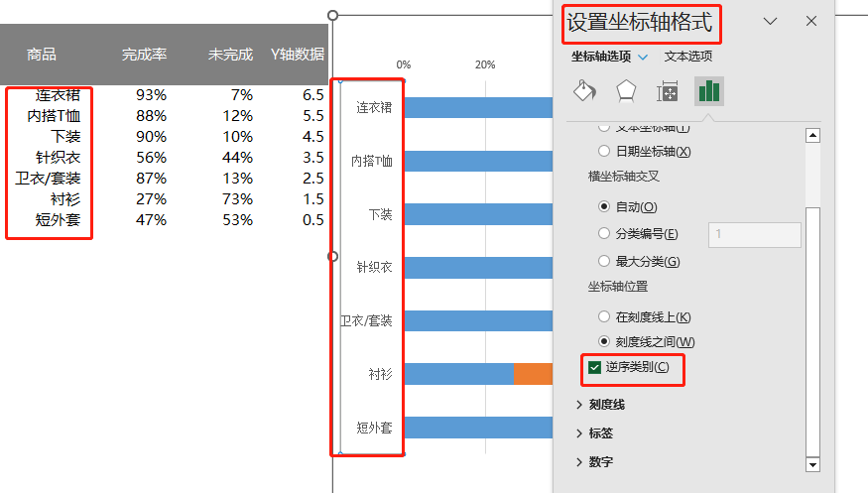Click the pane scrollbar thumb
868x493 pixels.
click(812, 332)
